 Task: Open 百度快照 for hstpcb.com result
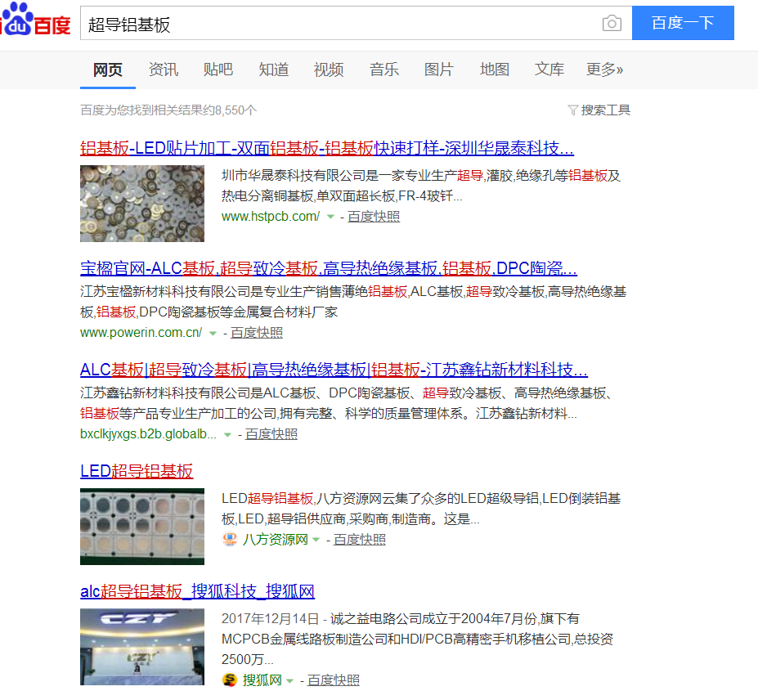pyautogui.click(x=373, y=216)
